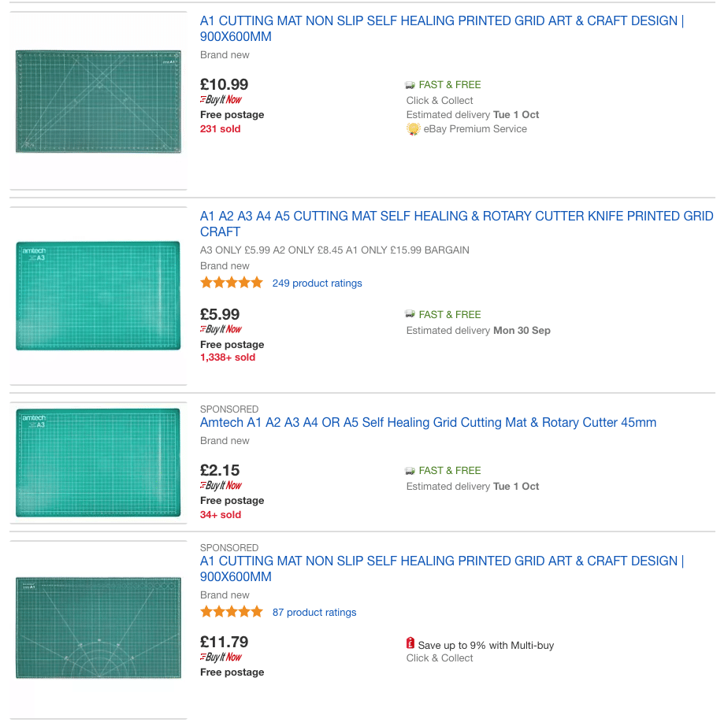Open the 87 product ratings link

314,613
